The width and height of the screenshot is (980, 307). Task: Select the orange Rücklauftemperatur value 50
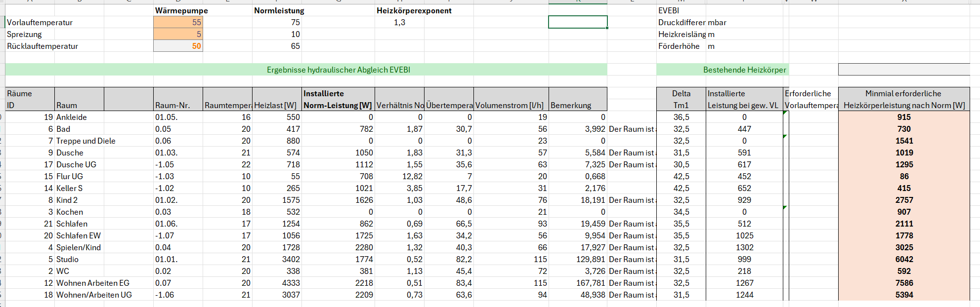coord(178,46)
